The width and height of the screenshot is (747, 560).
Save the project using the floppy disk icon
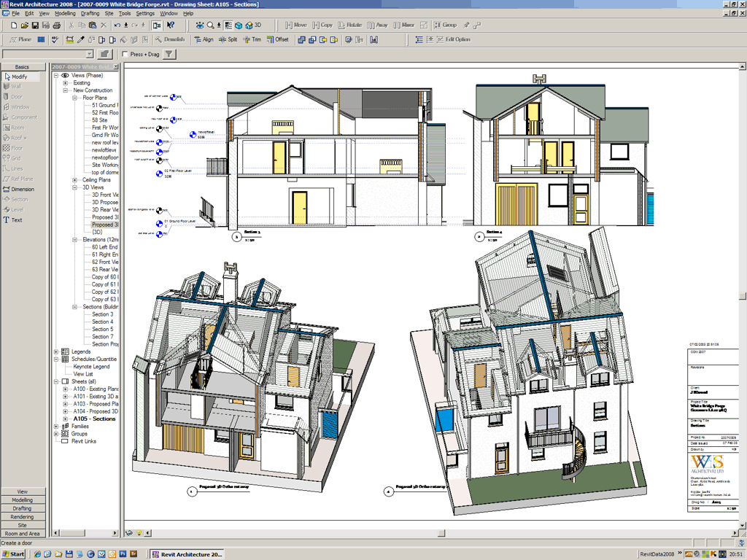coord(35,26)
